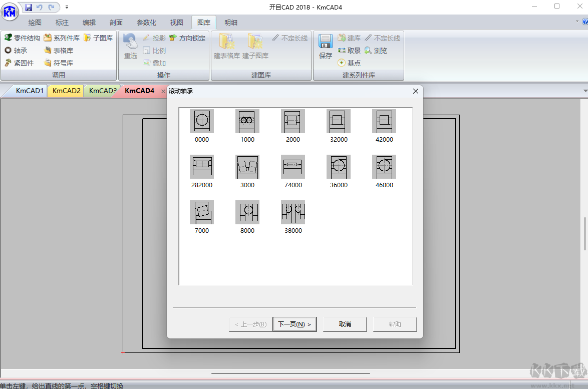The image size is (588, 389).
Task: Expand the document tab list arrow
Action: click(x=585, y=91)
